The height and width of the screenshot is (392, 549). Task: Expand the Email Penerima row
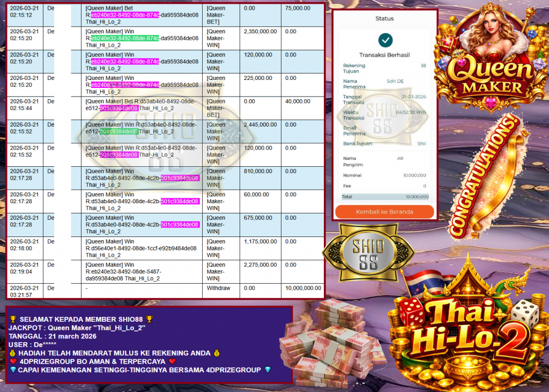point(384,129)
